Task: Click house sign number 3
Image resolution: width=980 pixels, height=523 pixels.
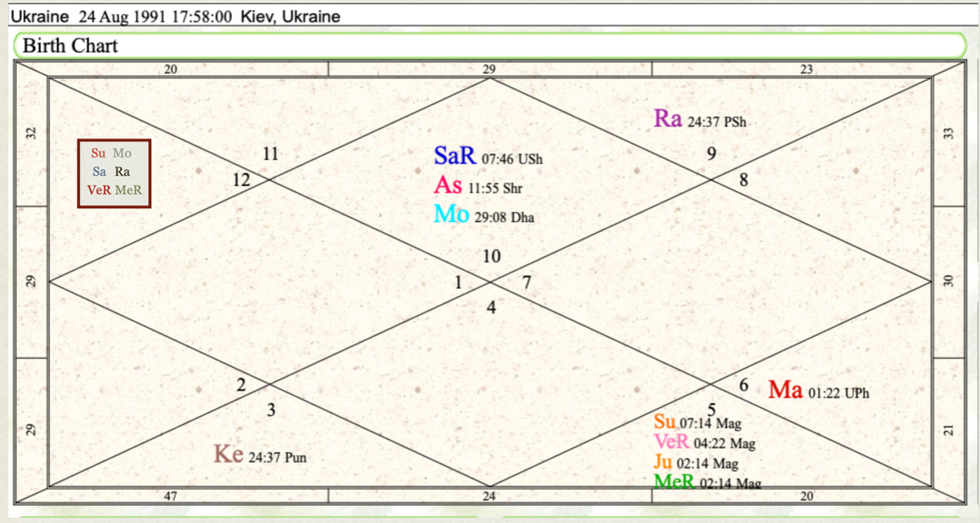Action: pos(271,410)
